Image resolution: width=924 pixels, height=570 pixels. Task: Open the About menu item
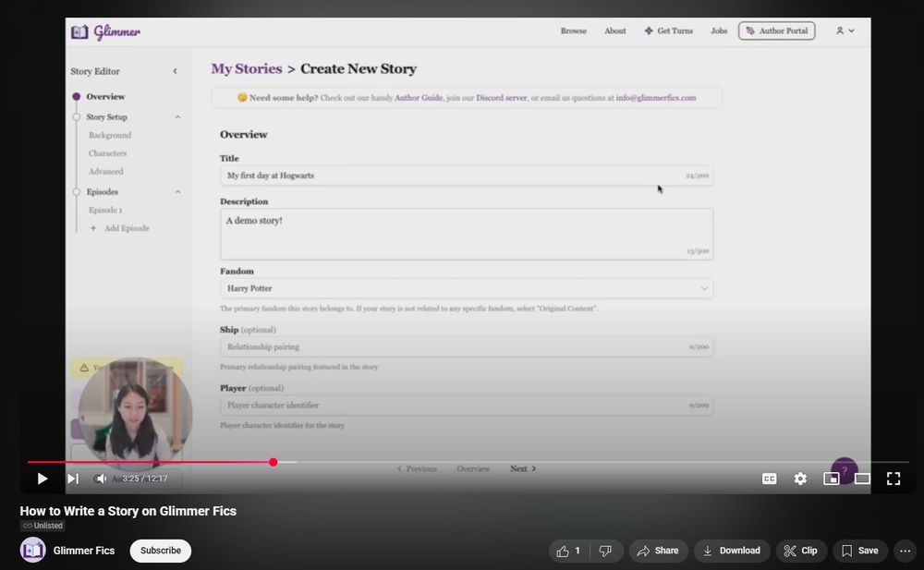pos(614,30)
